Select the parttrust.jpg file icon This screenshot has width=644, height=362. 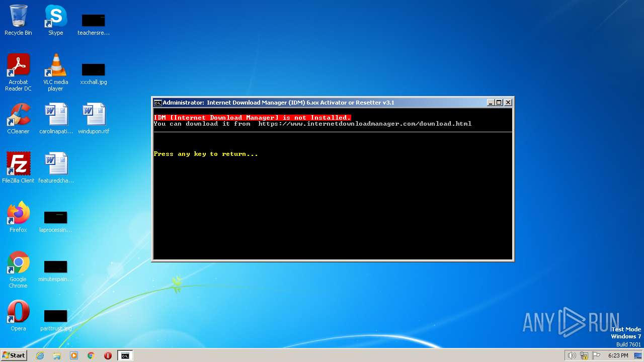[55, 320]
